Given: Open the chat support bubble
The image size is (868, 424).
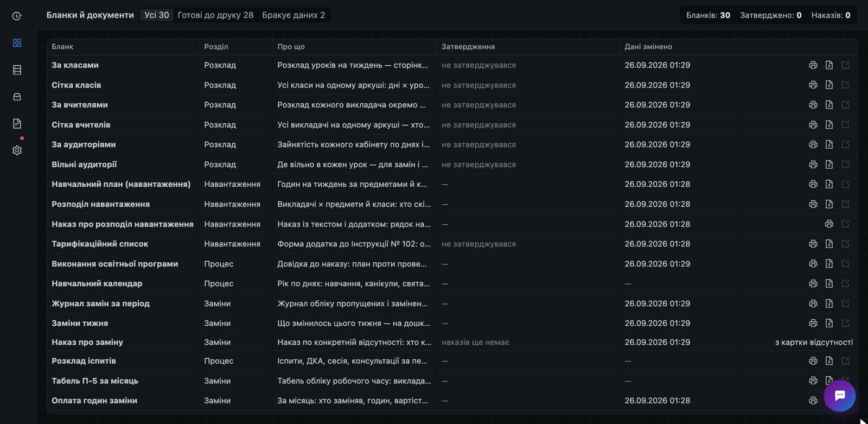Looking at the screenshot, I should [x=839, y=396].
